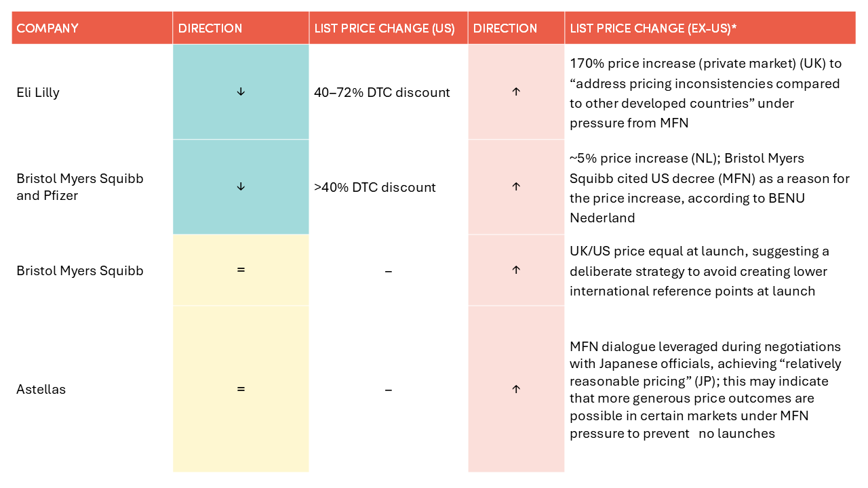
Task: Select up arrow for Bristol Myers Squibb and Pfizer
Action: [x=516, y=187]
